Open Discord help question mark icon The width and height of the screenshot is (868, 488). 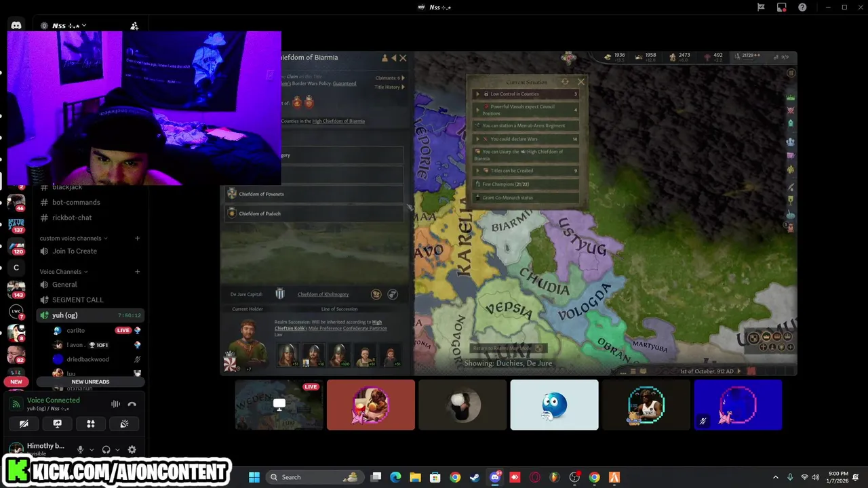coord(803,7)
